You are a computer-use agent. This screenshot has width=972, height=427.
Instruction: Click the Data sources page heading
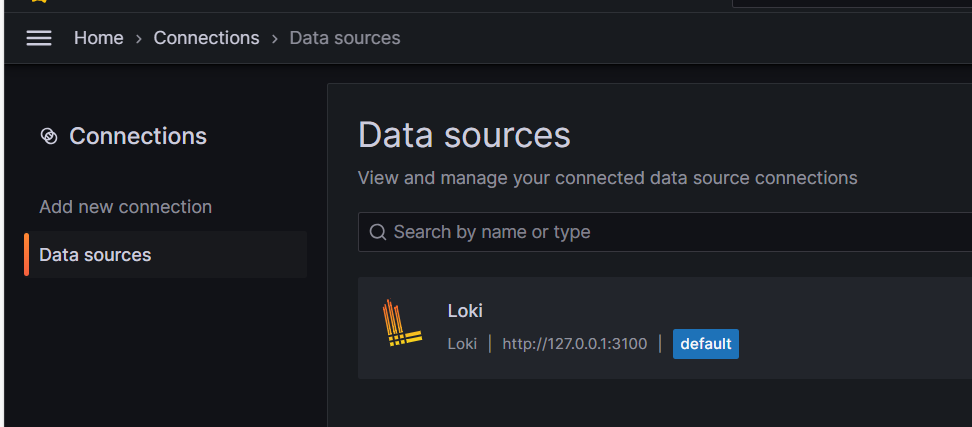click(464, 135)
